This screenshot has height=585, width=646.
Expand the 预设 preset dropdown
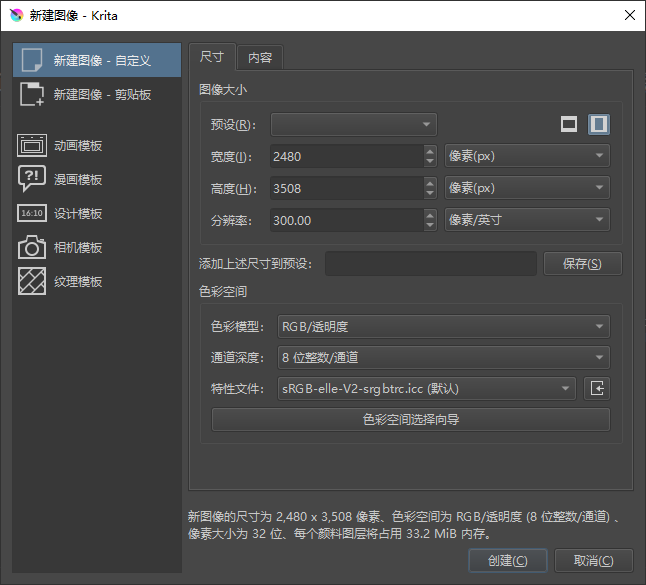353,125
